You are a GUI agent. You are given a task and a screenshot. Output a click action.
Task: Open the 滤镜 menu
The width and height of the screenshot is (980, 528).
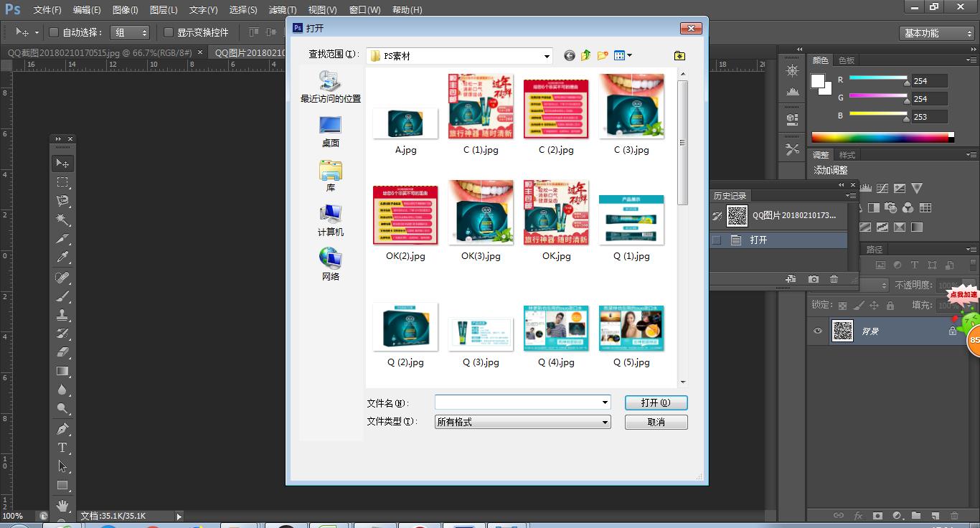pyautogui.click(x=281, y=9)
